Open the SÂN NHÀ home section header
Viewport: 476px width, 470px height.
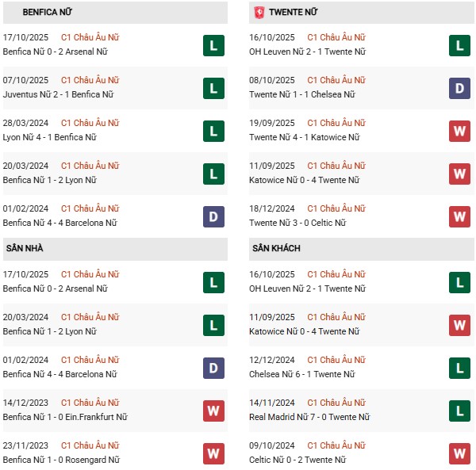[25, 249]
